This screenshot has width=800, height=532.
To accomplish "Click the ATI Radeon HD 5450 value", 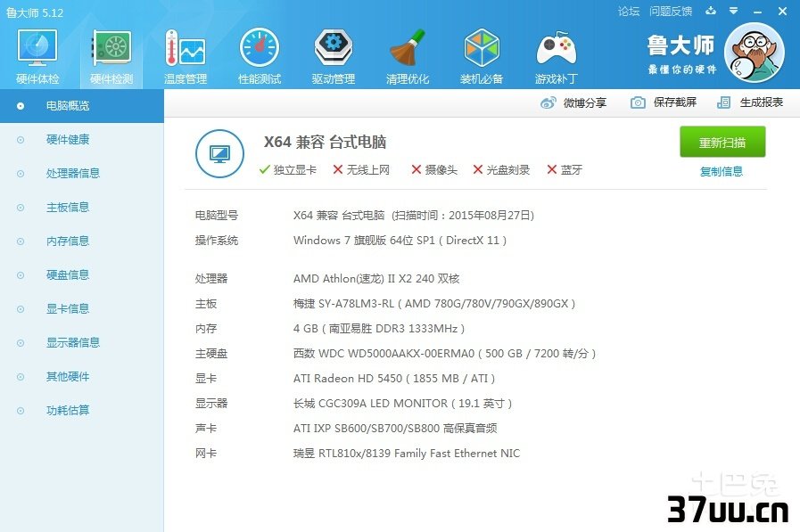I will coord(394,379).
